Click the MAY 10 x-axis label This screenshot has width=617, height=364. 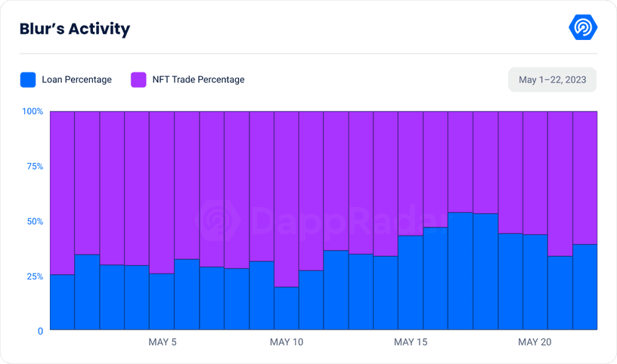pyautogui.click(x=287, y=342)
